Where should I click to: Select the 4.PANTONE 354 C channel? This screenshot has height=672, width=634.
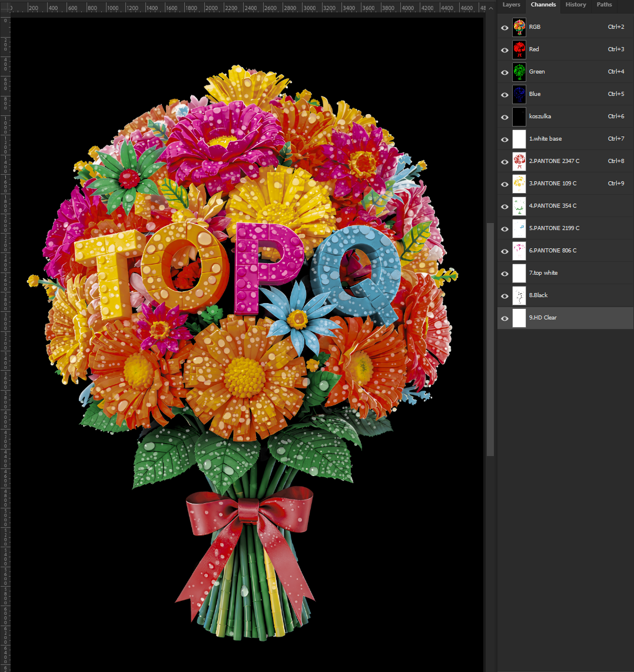coord(552,206)
